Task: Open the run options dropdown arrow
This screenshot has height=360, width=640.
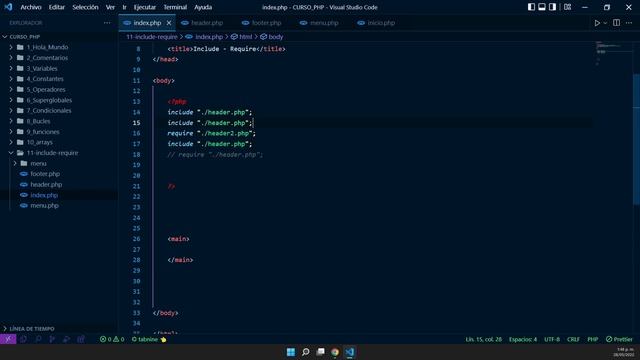Action: click(x=605, y=23)
